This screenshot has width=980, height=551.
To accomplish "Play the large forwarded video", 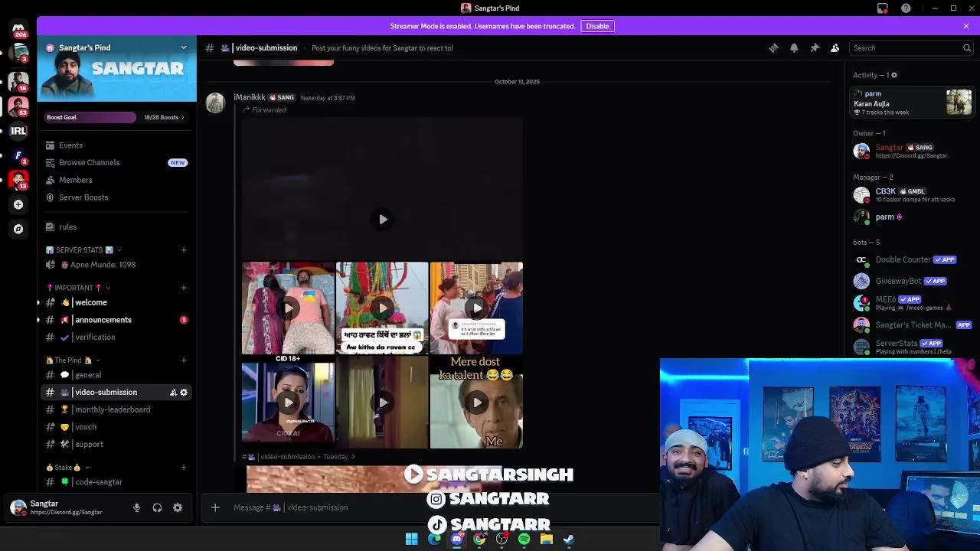I will [x=383, y=220].
